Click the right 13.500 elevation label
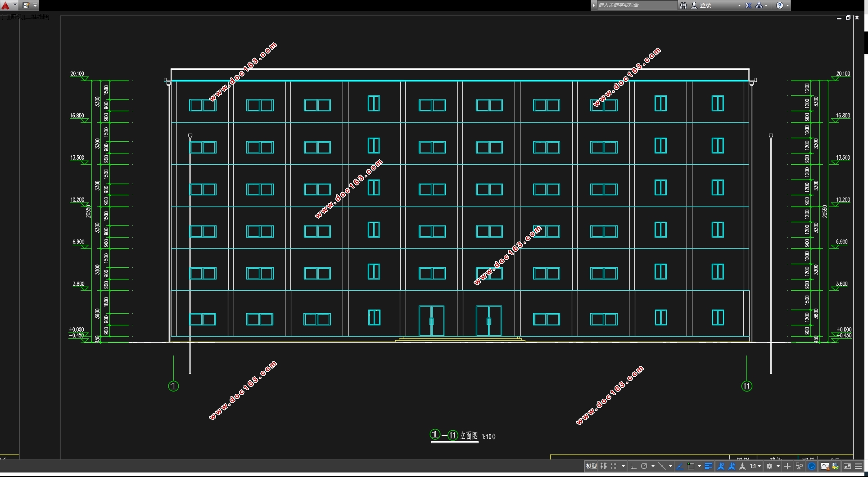This screenshot has width=868, height=477. [x=843, y=158]
